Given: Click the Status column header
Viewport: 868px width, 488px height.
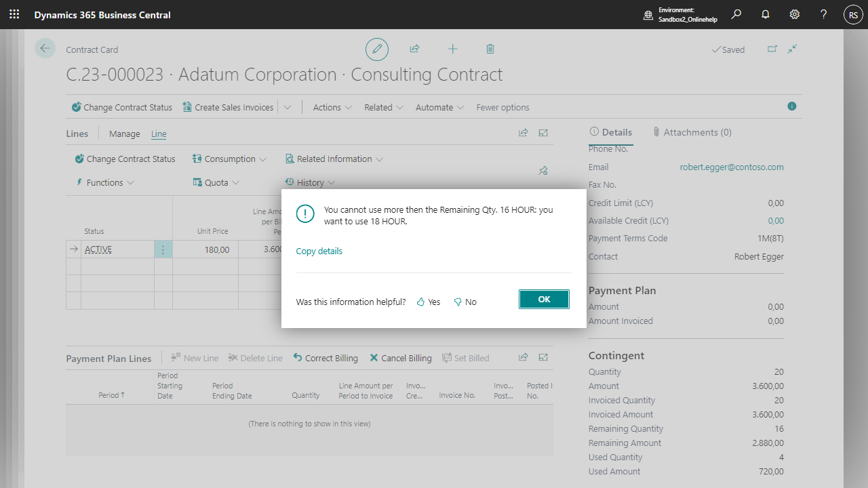Looking at the screenshot, I should click(x=94, y=231).
